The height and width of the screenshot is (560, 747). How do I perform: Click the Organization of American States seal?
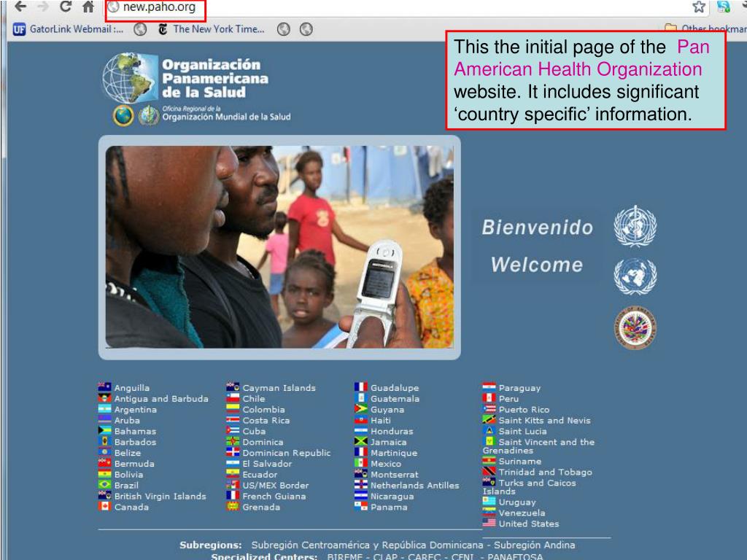pos(635,327)
